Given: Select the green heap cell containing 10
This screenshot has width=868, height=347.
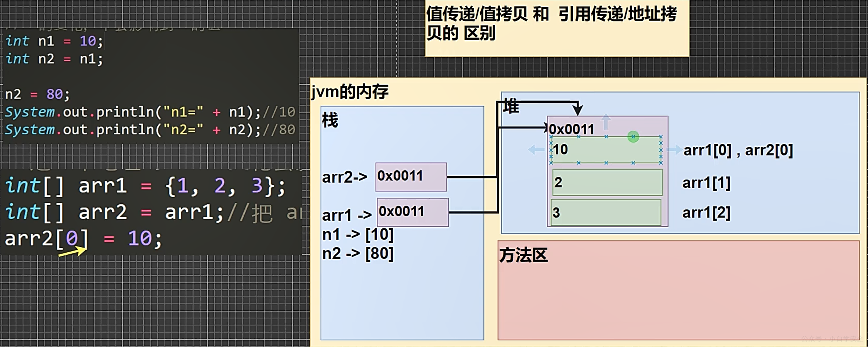Looking at the screenshot, I should click(x=606, y=150).
